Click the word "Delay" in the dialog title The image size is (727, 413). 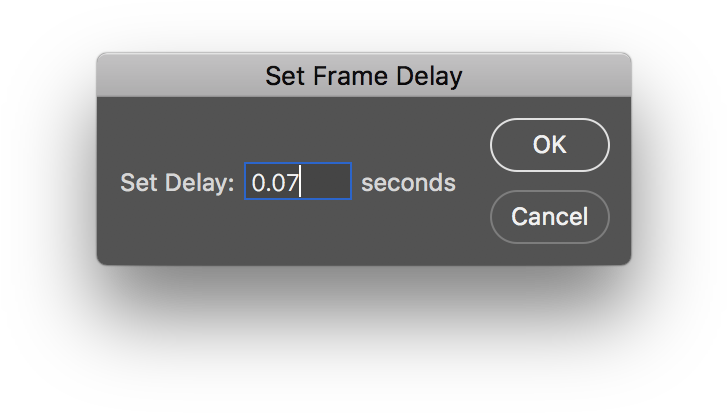click(x=431, y=75)
